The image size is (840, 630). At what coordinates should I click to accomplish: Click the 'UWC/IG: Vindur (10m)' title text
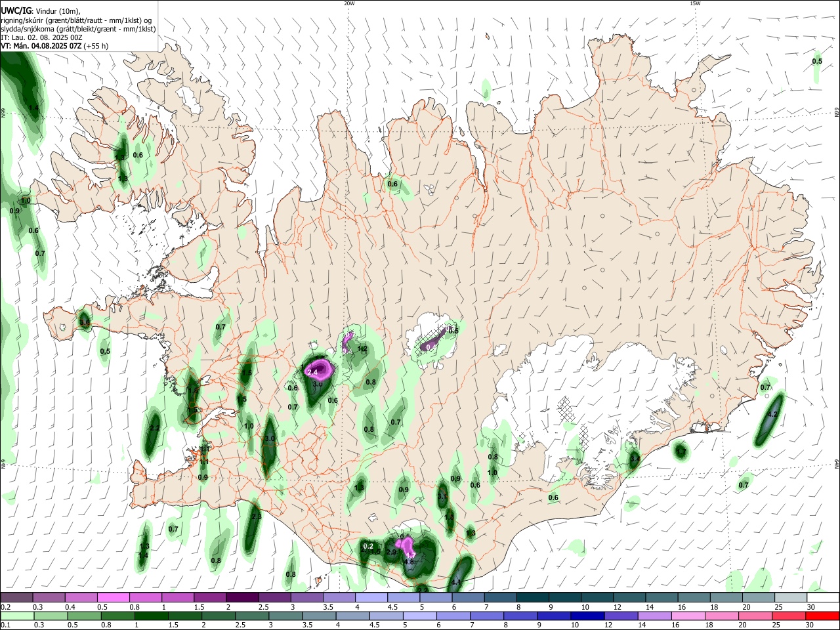pyautogui.click(x=41, y=11)
